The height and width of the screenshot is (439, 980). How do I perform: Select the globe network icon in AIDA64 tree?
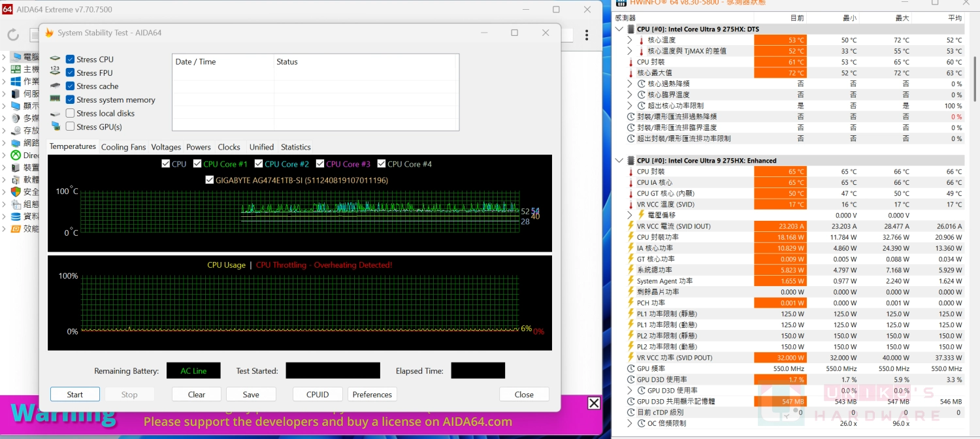tap(16, 143)
